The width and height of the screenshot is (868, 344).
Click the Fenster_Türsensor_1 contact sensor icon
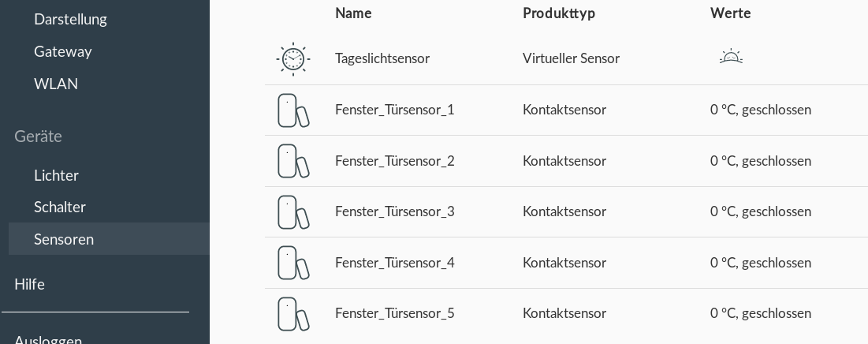[292, 110]
